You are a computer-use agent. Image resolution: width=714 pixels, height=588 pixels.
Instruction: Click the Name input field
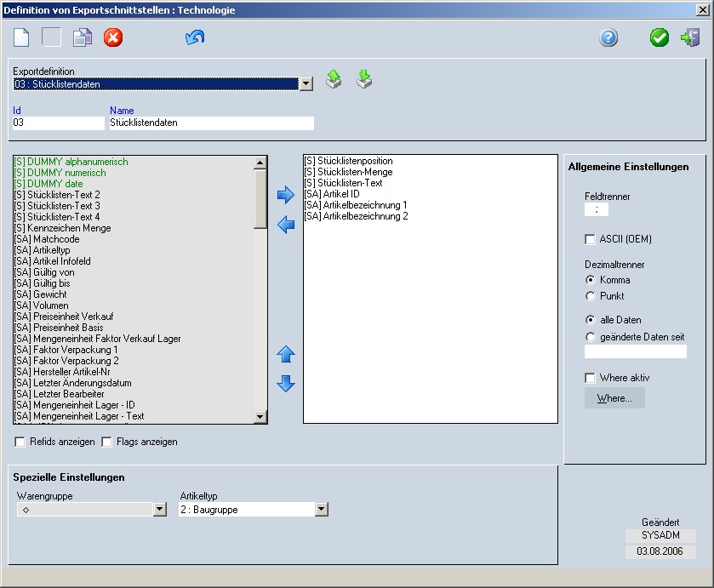point(211,123)
